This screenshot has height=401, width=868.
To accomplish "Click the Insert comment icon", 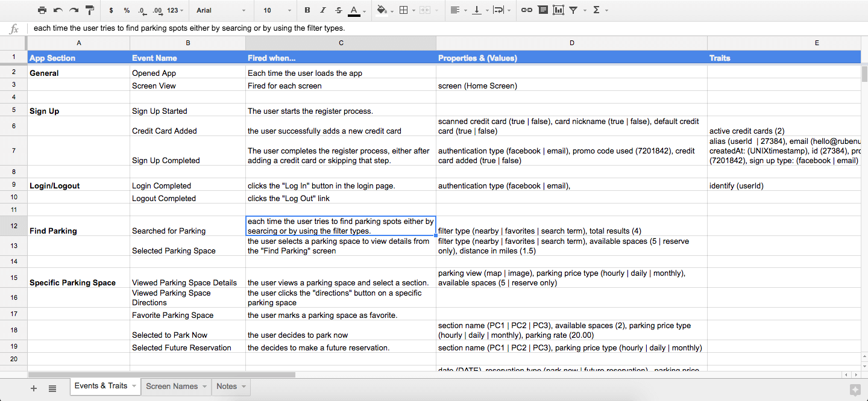I will point(542,10).
